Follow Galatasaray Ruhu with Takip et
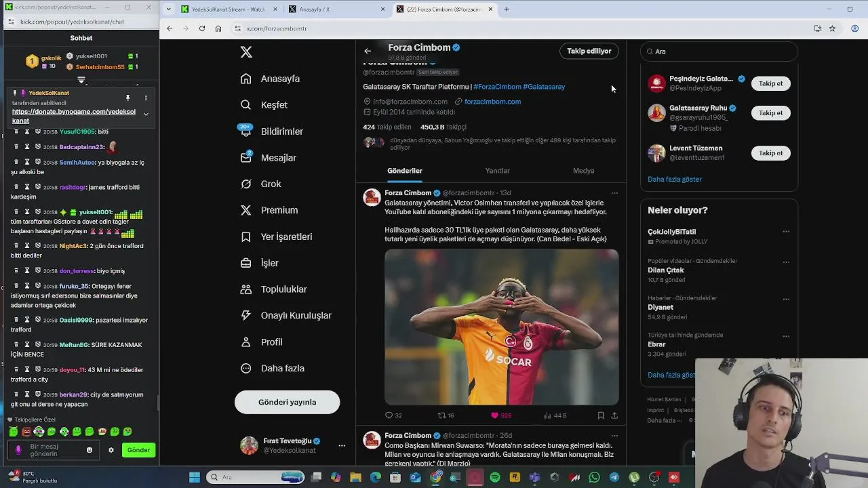The image size is (868, 488). tap(770, 113)
